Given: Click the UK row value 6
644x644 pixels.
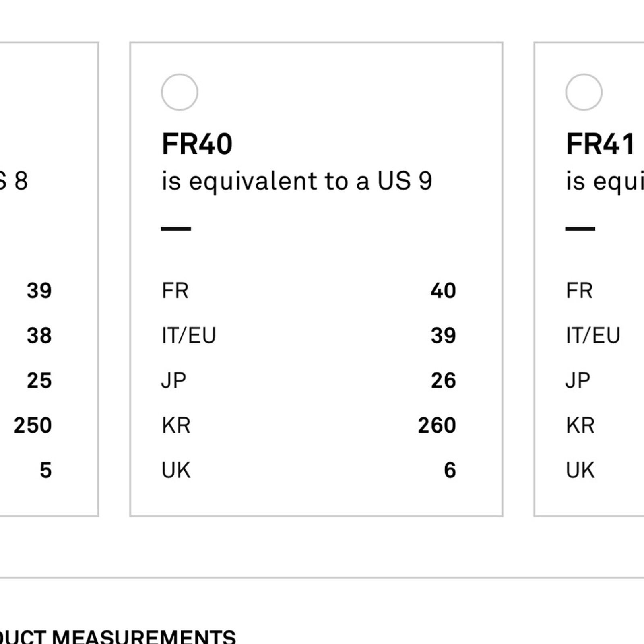Looking at the screenshot, I should coord(450,470).
